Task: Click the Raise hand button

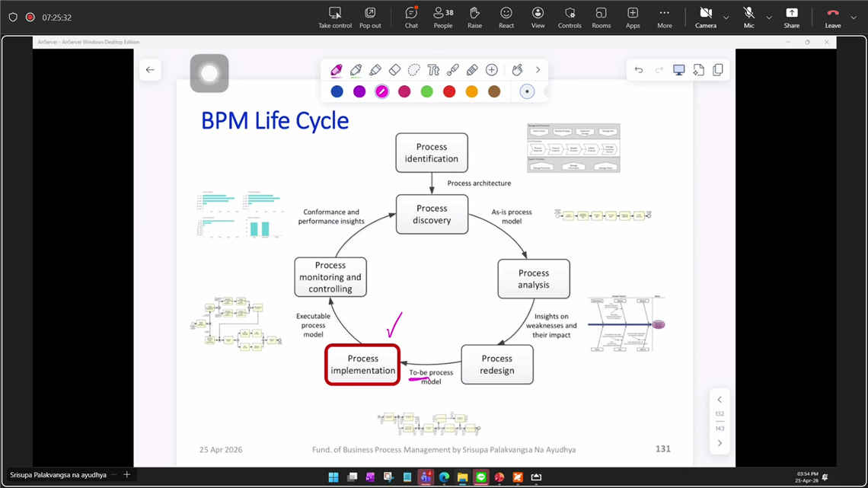Action: 474,17
